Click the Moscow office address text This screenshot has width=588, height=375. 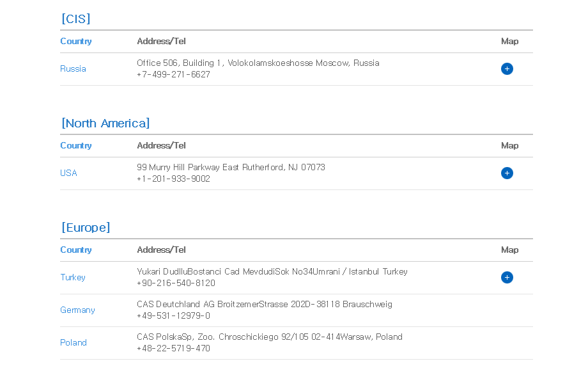click(258, 63)
